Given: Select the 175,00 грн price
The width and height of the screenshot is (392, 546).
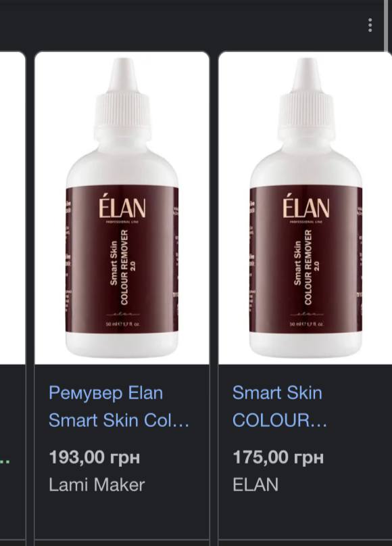Looking at the screenshot, I should 278,457.
